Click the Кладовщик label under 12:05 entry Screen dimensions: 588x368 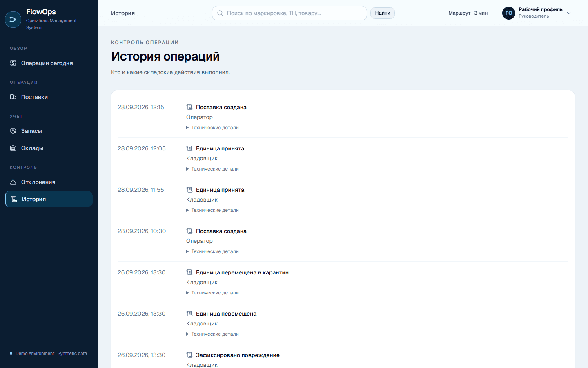[x=202, y=158]
